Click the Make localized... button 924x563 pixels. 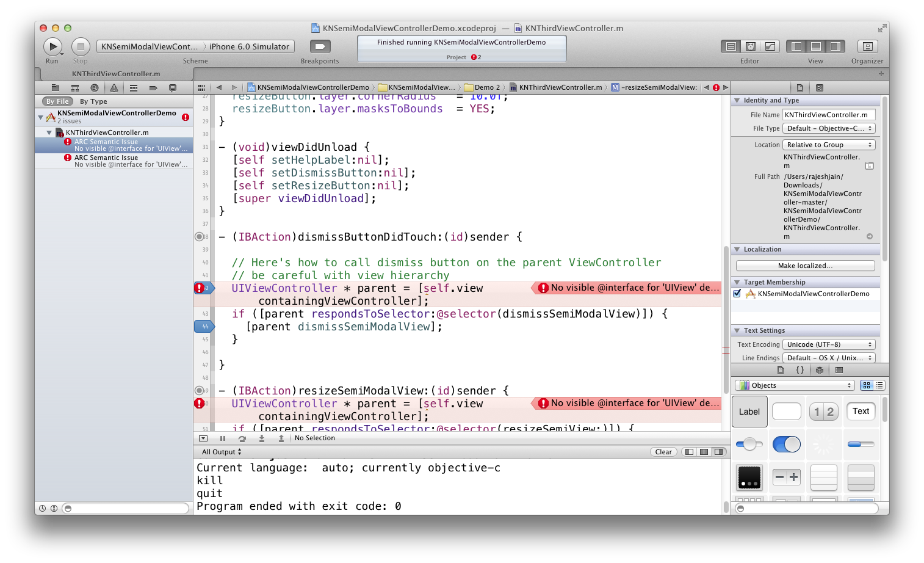pyautogui.click(x=805, y=266)
